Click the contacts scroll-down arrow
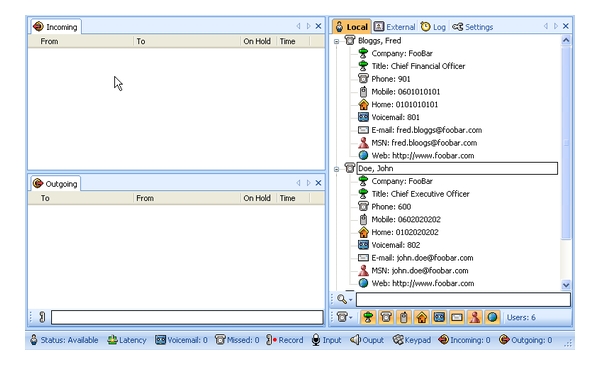The image size is (600, 365). 566,285
